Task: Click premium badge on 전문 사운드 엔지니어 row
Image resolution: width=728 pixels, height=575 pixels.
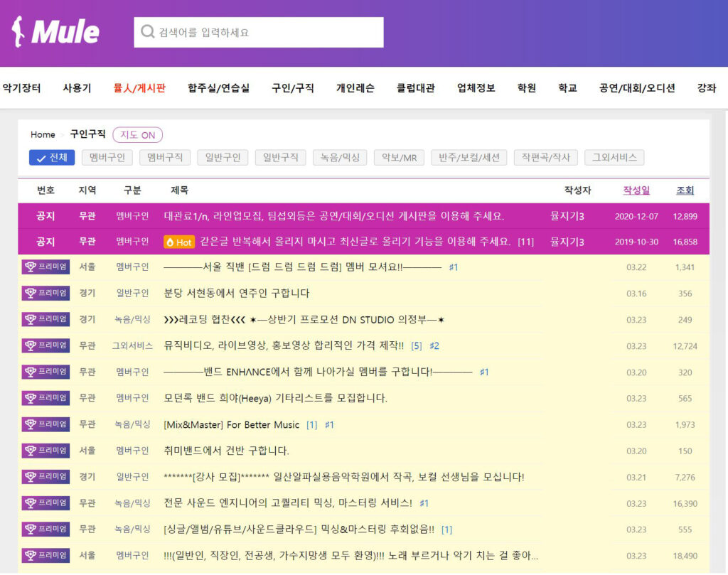Action: tap(45, 503)
